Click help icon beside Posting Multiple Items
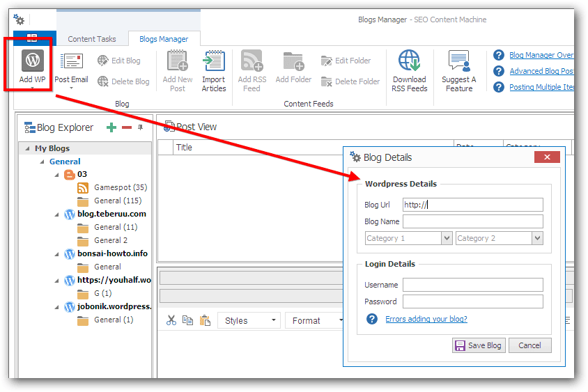Viewport: 588px width, 392px height. click(x=498, y=87)
